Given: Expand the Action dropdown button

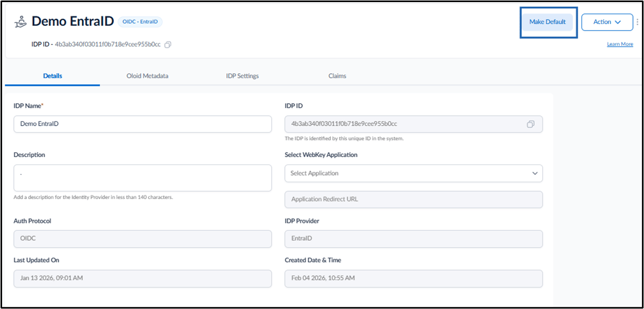Looking at the screenshot, I should [607, 22].
